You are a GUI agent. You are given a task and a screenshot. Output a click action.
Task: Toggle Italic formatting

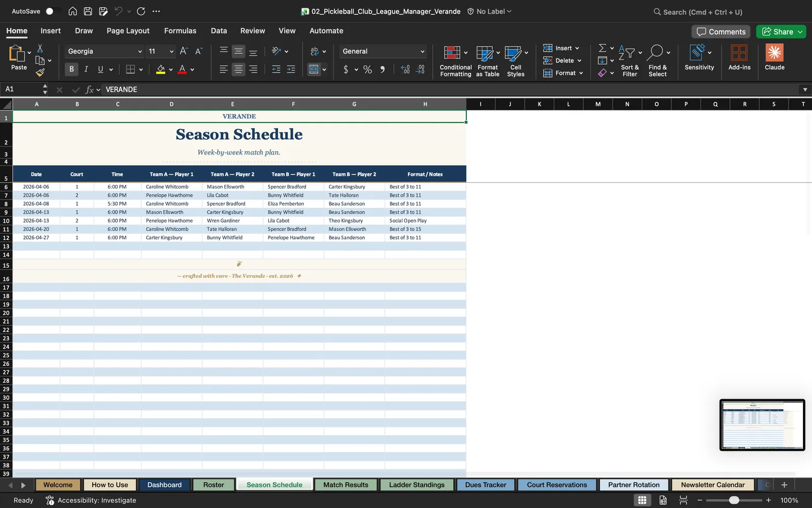coord(86,69)
